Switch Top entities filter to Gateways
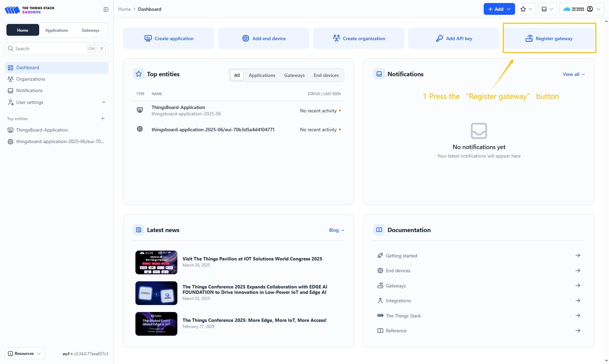 click(294, 75)
